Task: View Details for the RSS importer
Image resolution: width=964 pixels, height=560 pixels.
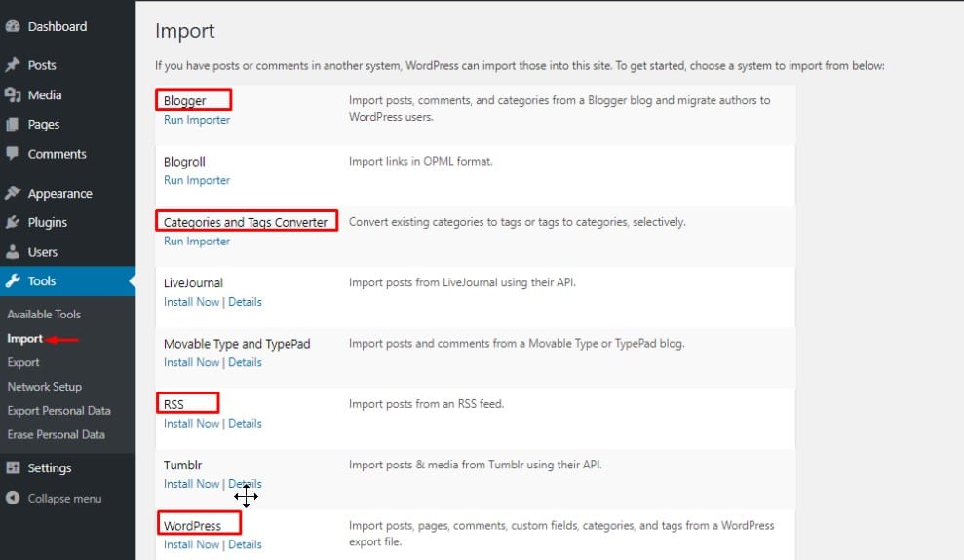Action: coord(245,424)
